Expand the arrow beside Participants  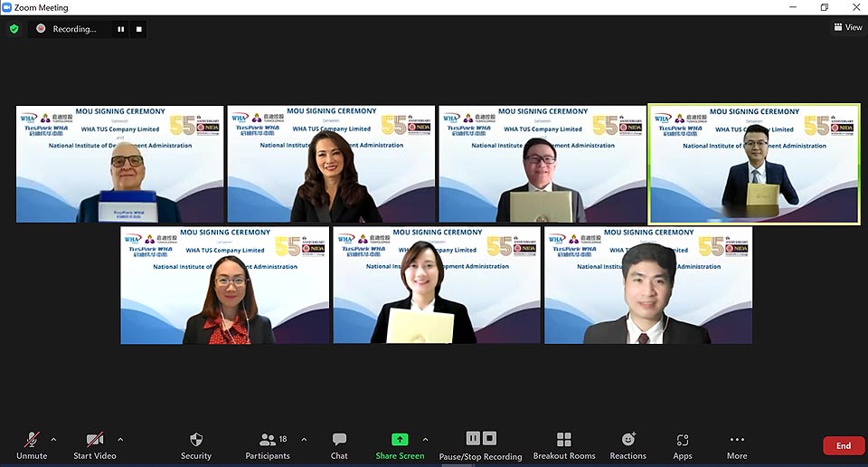(x=304, y=440)
